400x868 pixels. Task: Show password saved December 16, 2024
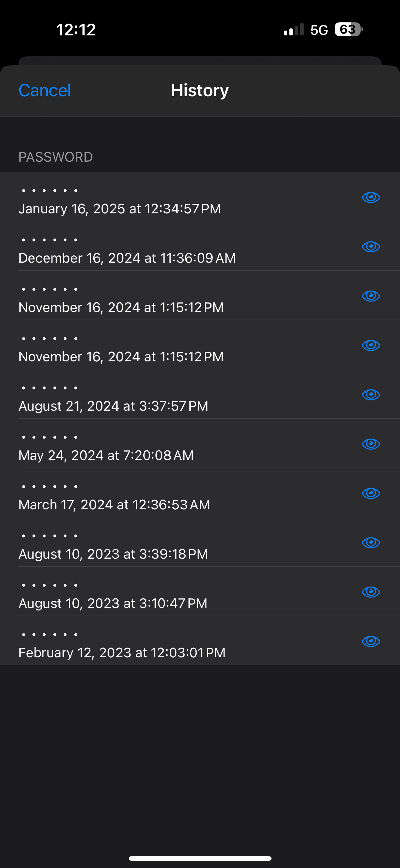pos(371,246)
